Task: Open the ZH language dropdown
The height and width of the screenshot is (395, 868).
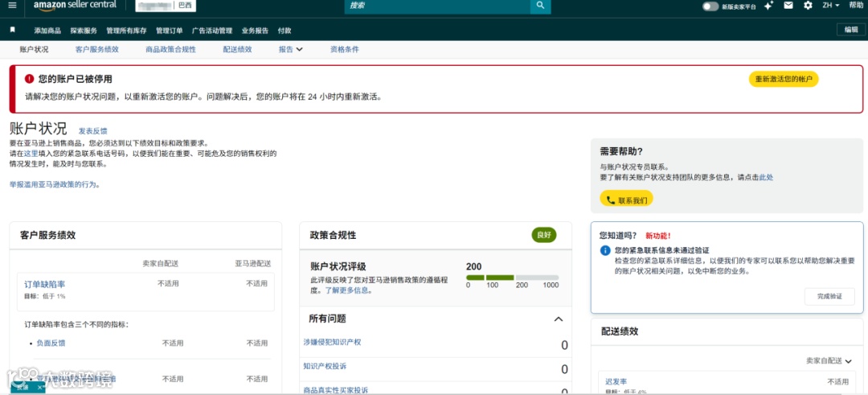Action: [x=830, y=6]
